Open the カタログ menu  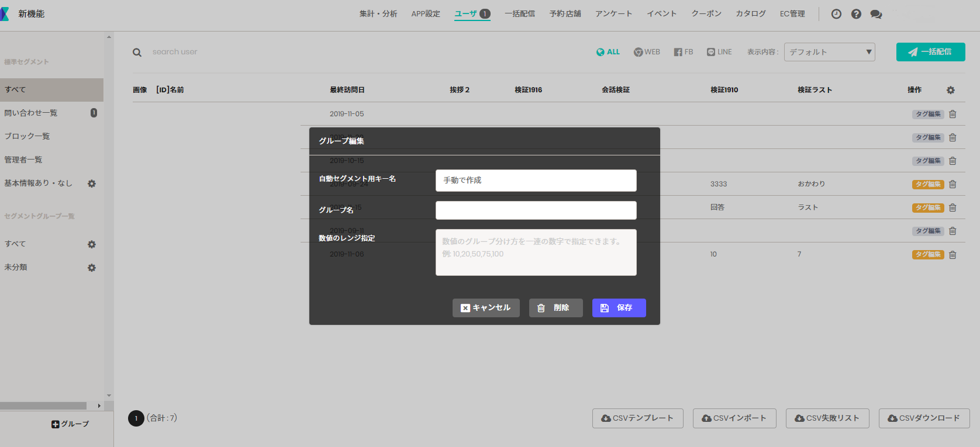[751, 14]
